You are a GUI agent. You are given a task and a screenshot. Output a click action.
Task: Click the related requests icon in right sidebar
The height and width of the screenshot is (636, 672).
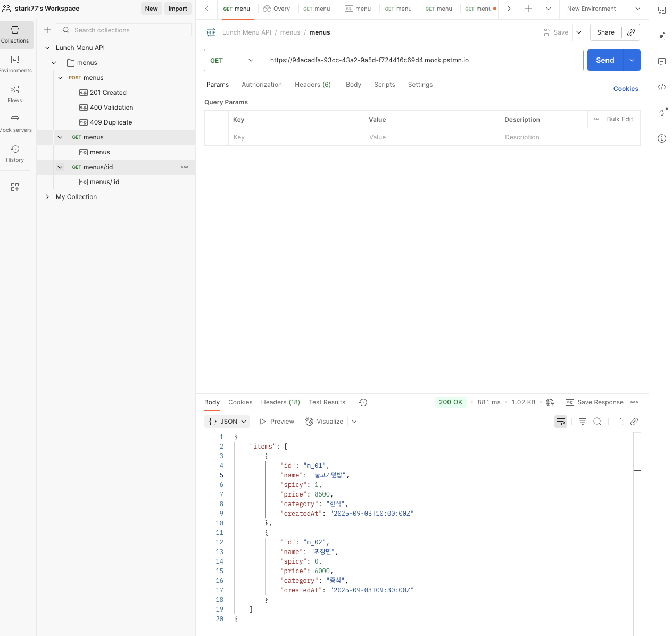tap(662, 112)
